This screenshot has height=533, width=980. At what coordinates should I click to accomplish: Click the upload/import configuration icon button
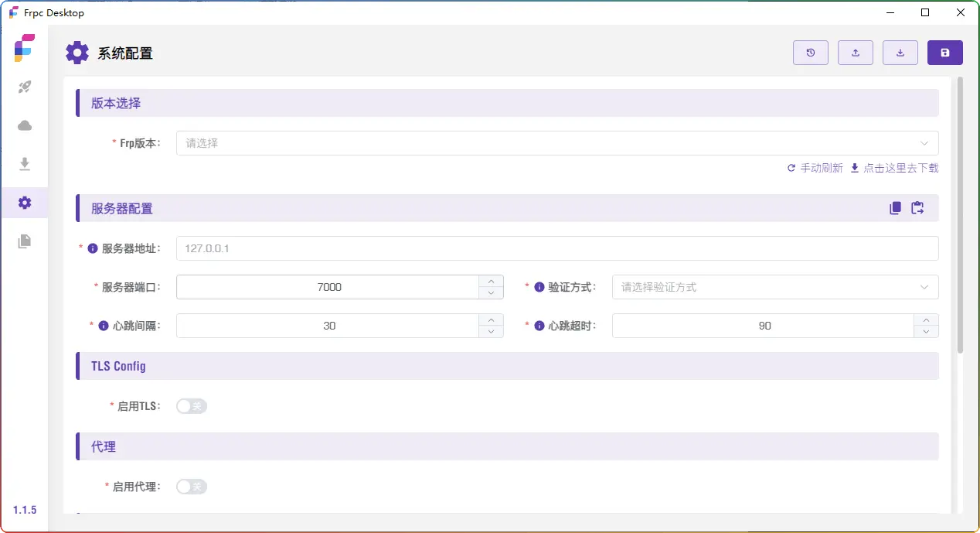click(x=856, y=53)
